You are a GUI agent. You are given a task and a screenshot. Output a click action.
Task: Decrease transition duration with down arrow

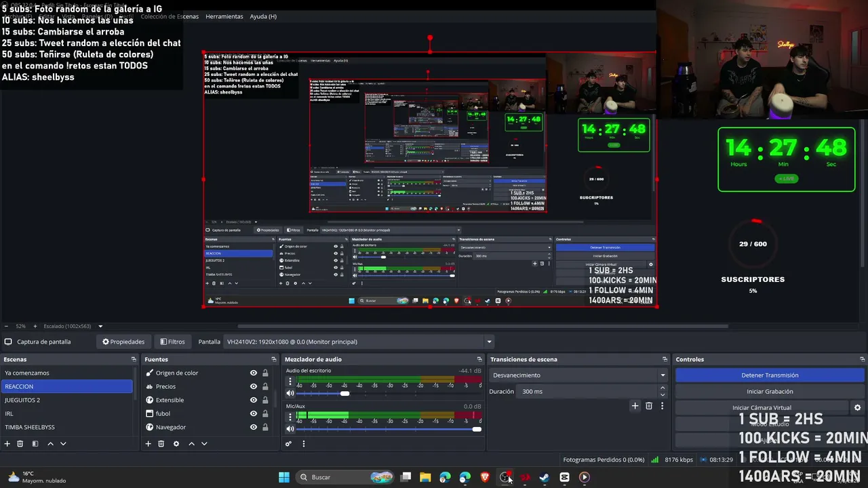(663, 394)
